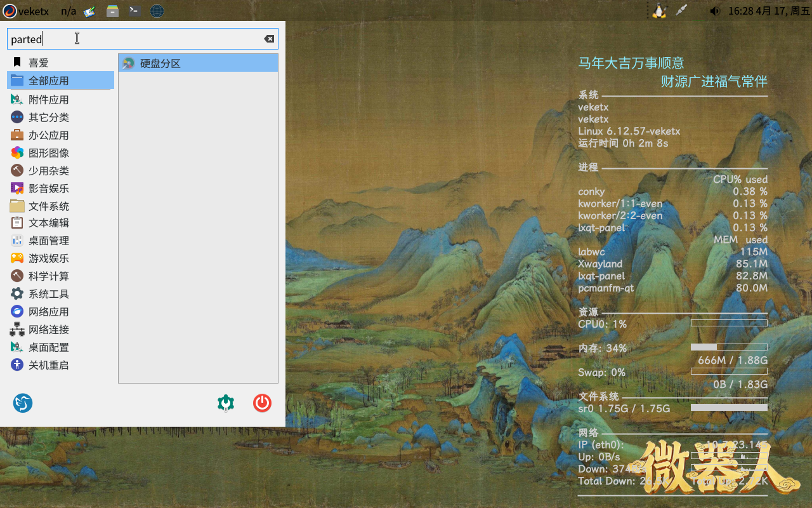Viewport: 812px width, 508px height.
Task: Open the network plug tray icon
Action: click(x=681, y=11)
